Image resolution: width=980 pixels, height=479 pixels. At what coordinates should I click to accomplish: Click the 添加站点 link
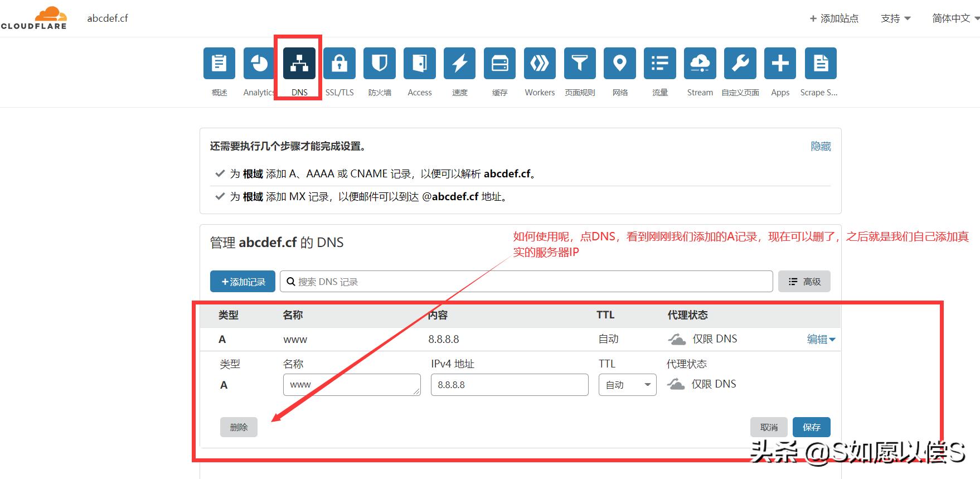click(x=834, y=18)
